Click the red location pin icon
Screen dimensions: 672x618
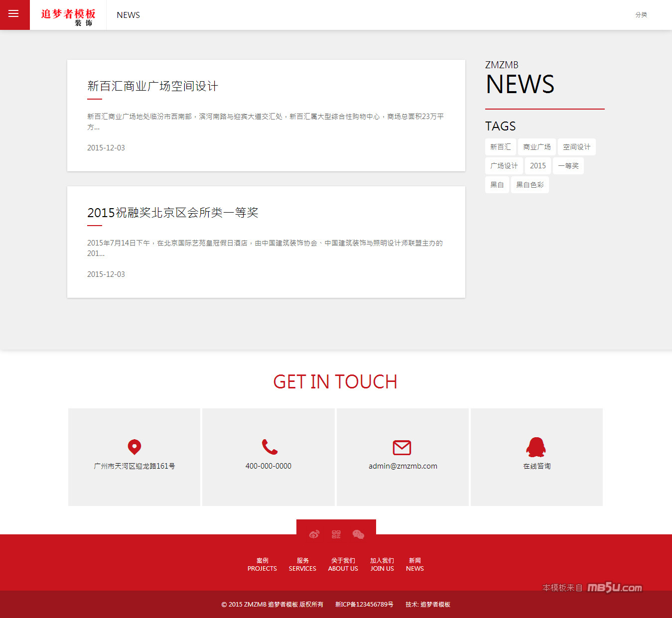[x=134, y=447]
